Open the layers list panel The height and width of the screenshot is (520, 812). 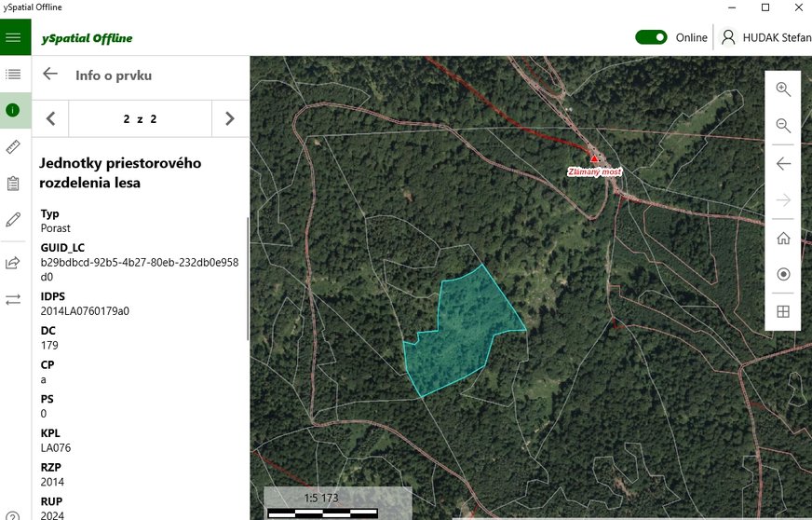click(x=13, y=74)
